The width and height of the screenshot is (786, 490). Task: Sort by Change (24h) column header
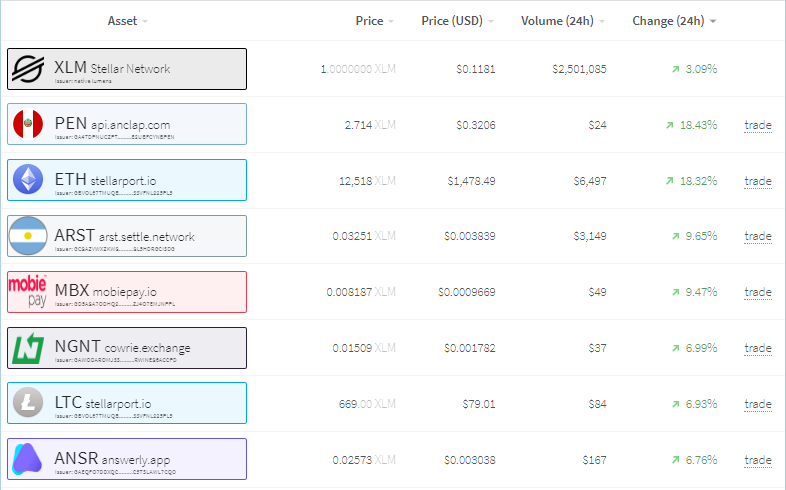pyautogui.click(x=674, y=21)
